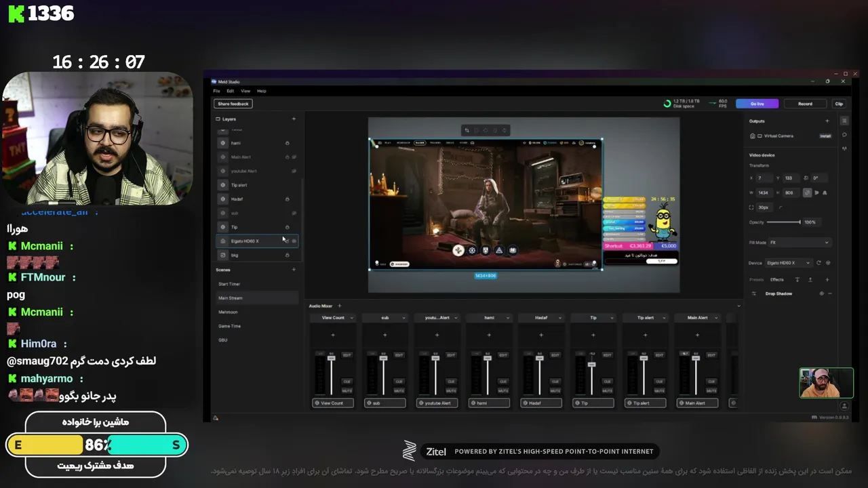Click Install next to Virtual Camera
Image resolution: width=868 pixels, height=488 pixels.
825,136
